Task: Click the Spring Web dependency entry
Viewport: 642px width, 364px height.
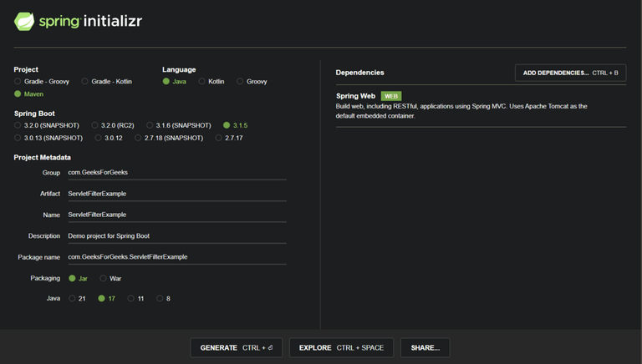Action: [x=481, y=105]
